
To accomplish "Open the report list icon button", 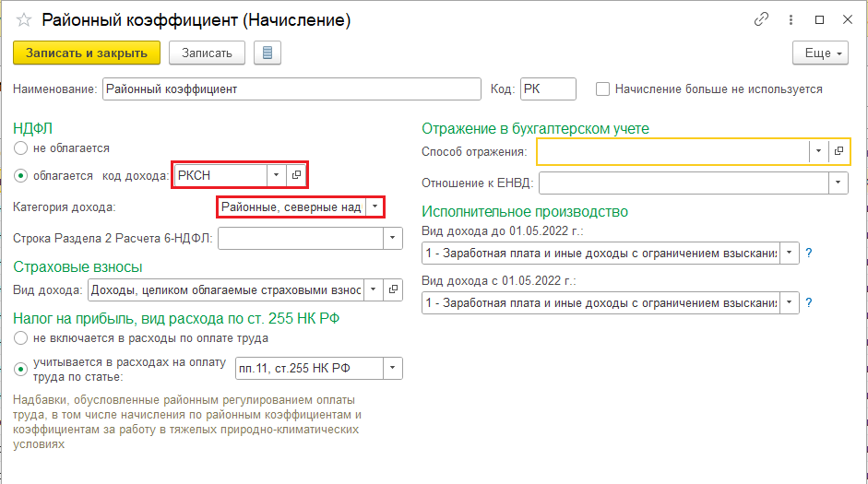I will tap(268, 53).
